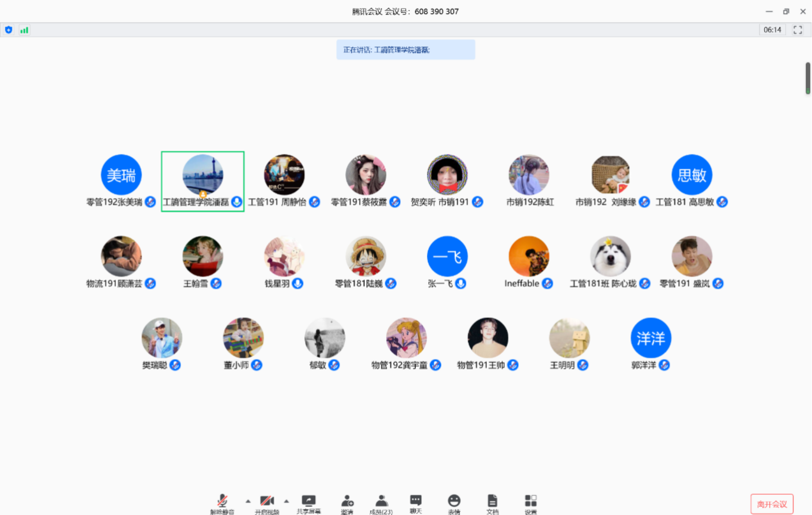Expand the video device options arrow
This screenshot has width=812, height=515.
coord(287,502)
